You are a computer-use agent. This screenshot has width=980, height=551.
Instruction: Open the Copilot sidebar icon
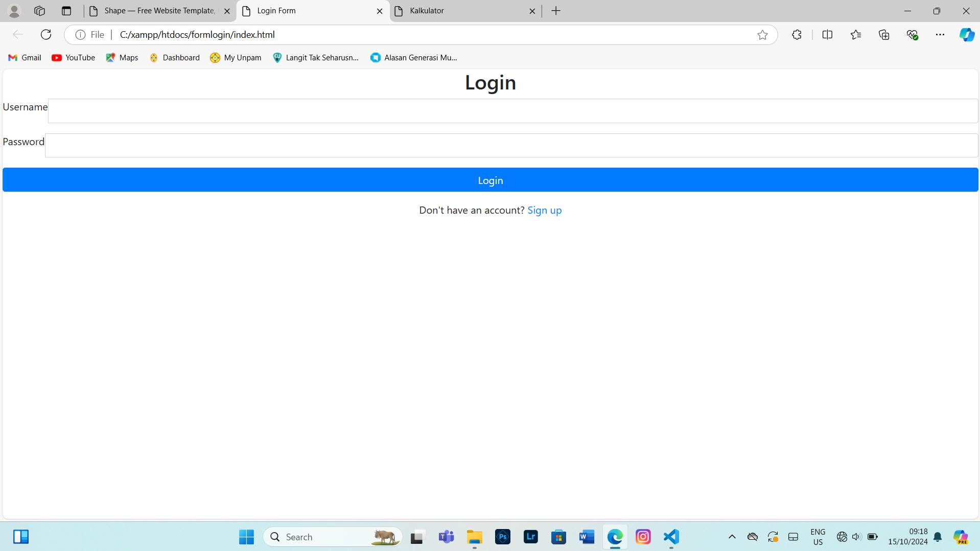[967, 34]
